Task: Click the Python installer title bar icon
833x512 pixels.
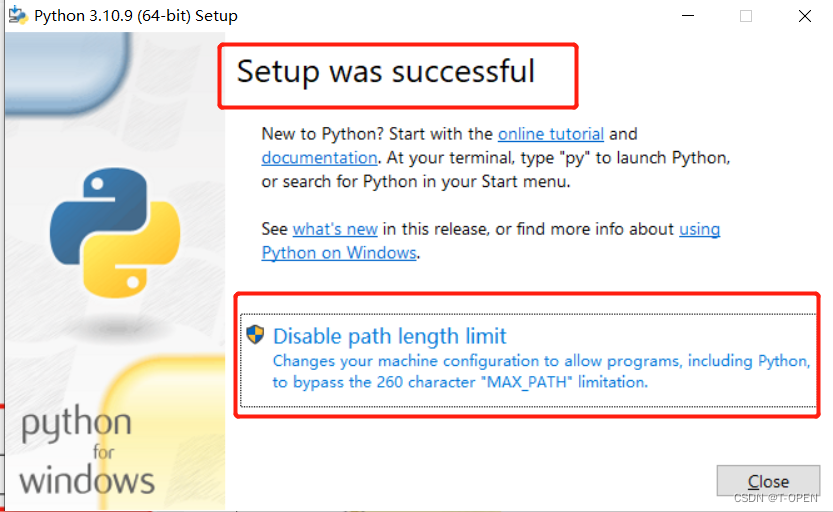Action: (x=18, y=15)
